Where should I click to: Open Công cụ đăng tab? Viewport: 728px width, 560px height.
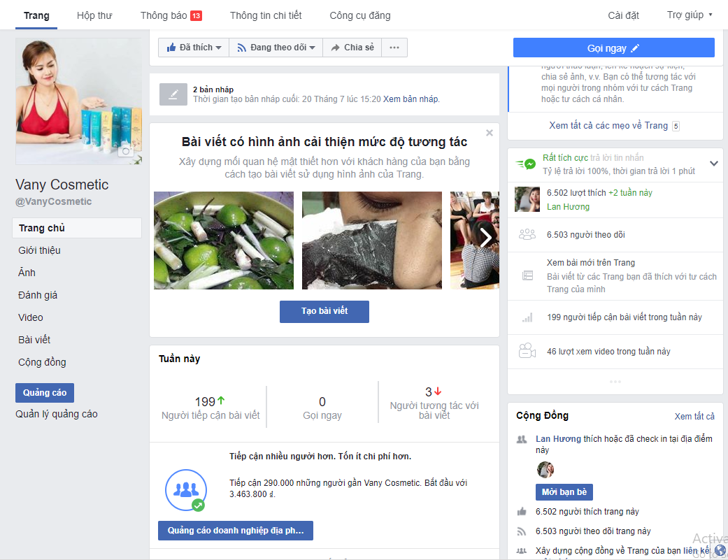360,15
